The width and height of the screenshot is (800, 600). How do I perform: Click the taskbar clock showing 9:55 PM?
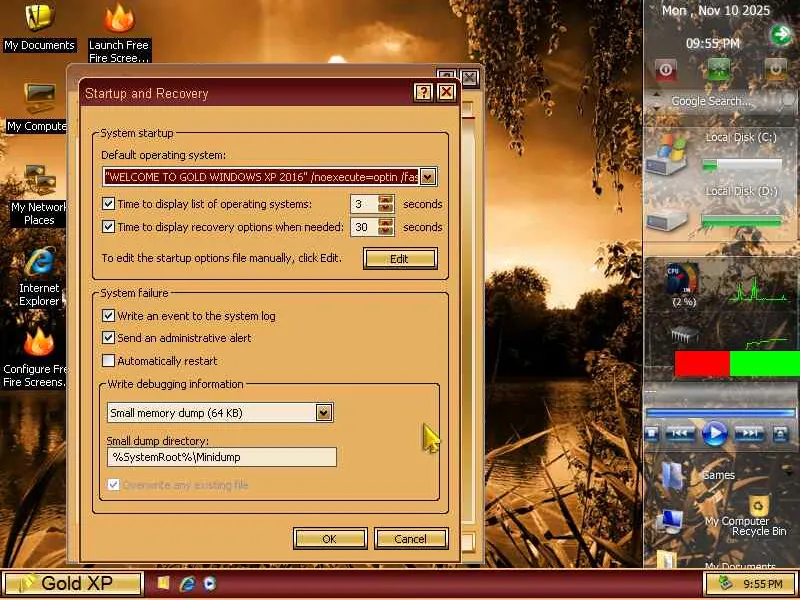(x=763, y=584)
